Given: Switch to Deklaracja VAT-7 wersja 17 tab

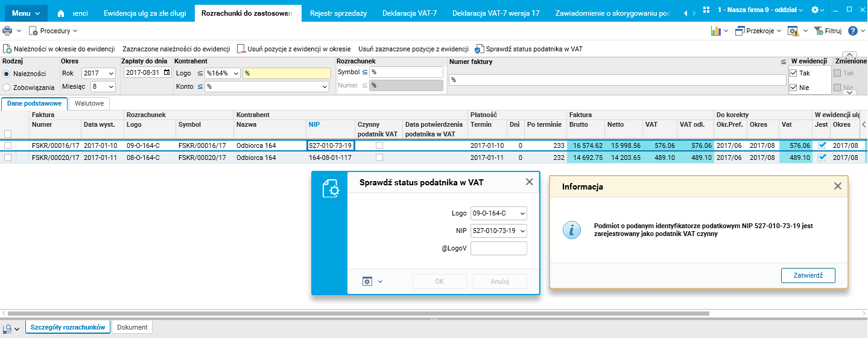Looking at the screenshot, I should coord(496,13).
